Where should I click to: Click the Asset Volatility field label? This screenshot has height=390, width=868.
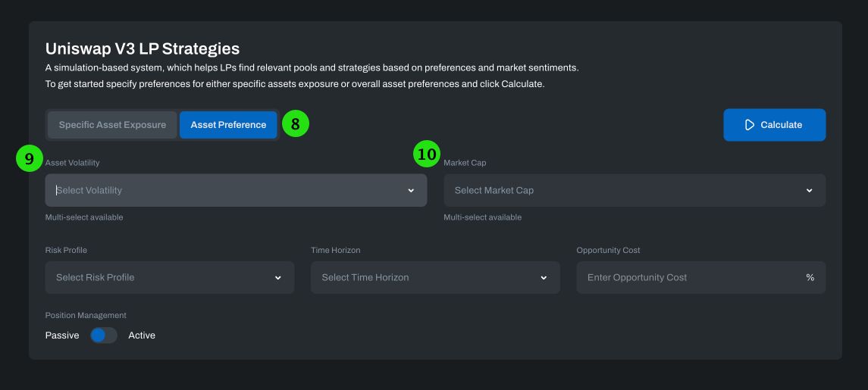pos(73,163)
